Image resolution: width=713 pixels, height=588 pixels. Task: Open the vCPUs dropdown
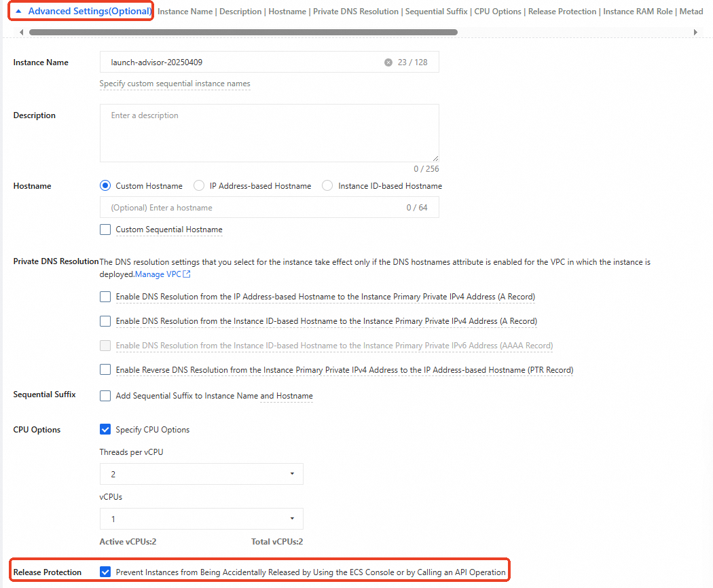tap(202, 519)
